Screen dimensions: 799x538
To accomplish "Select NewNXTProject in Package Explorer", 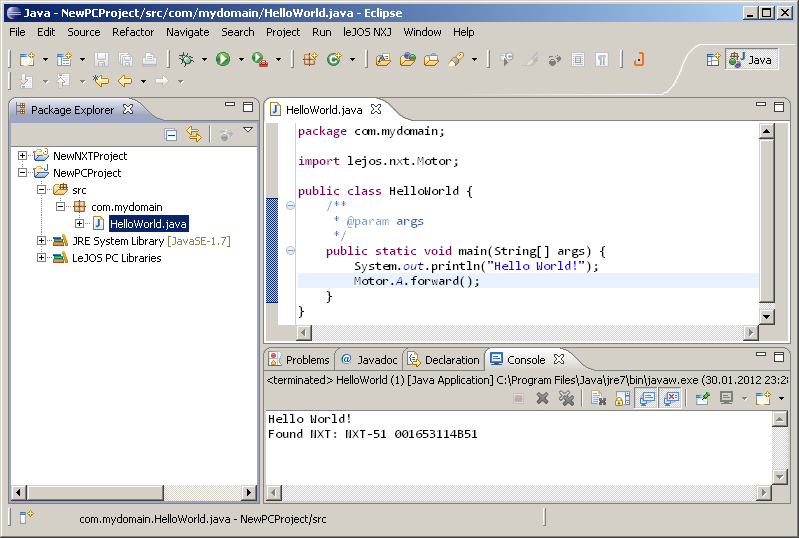I will click(x=90, y=156).
